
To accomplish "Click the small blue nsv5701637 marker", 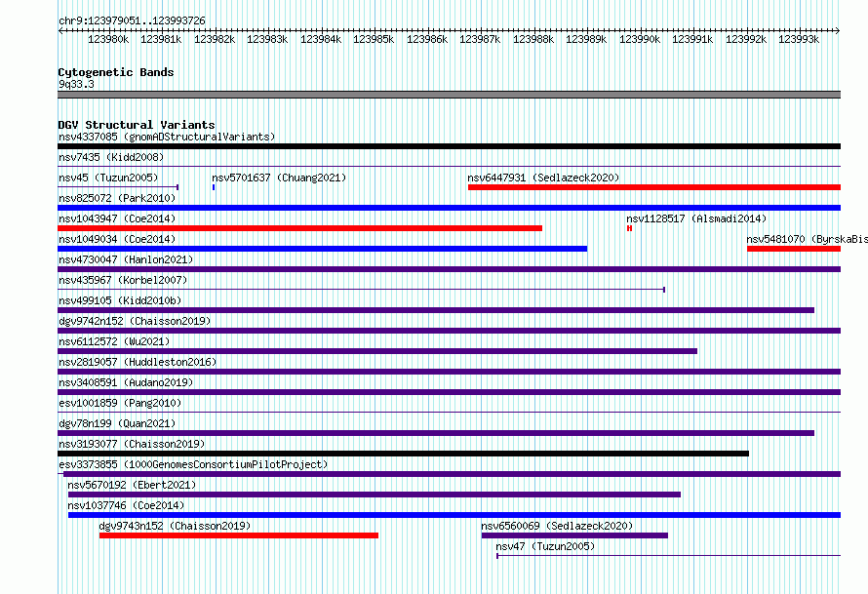I will (214, 187).
